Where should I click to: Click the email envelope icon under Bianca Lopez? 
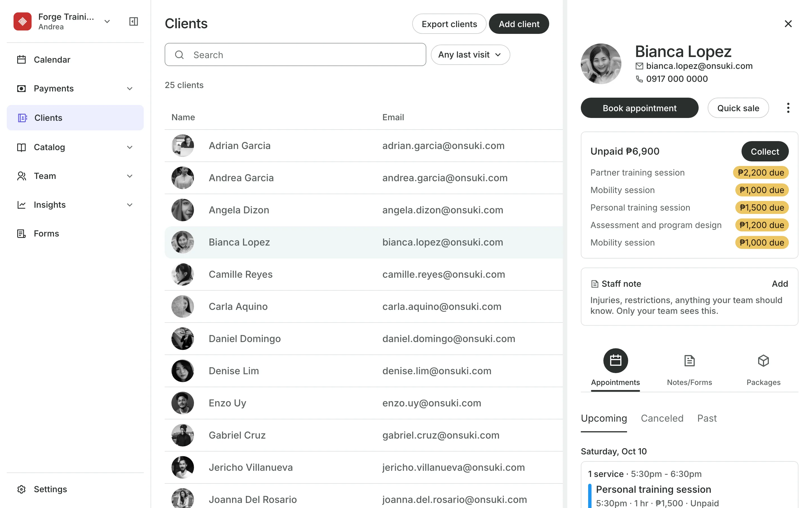coord(639,66)
